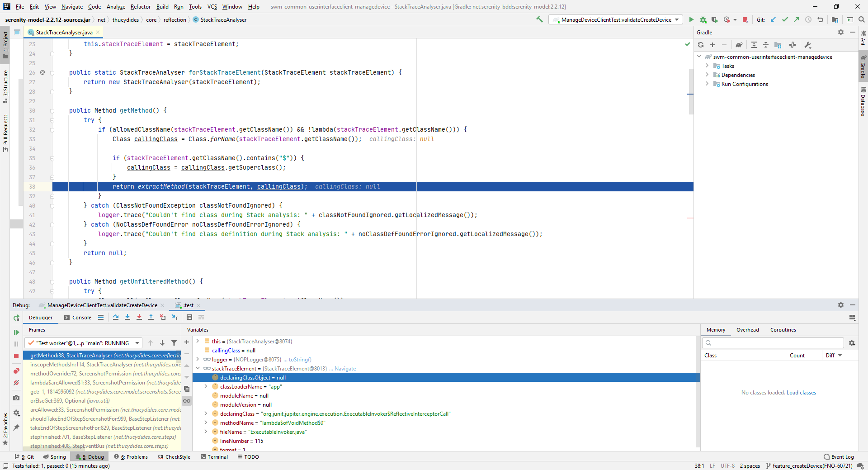Click the Execute Gradle Task elephant icon
868x470 pixels.
739,45
